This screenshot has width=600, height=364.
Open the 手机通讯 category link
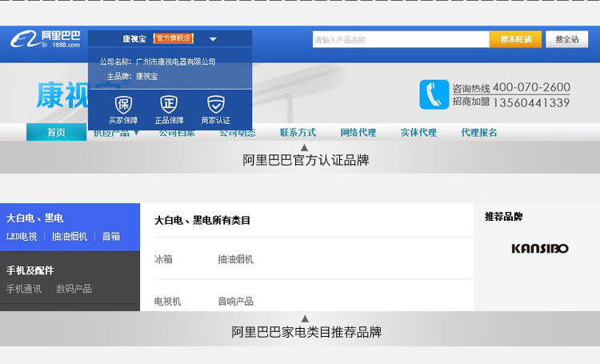click(x=24, y=289)
